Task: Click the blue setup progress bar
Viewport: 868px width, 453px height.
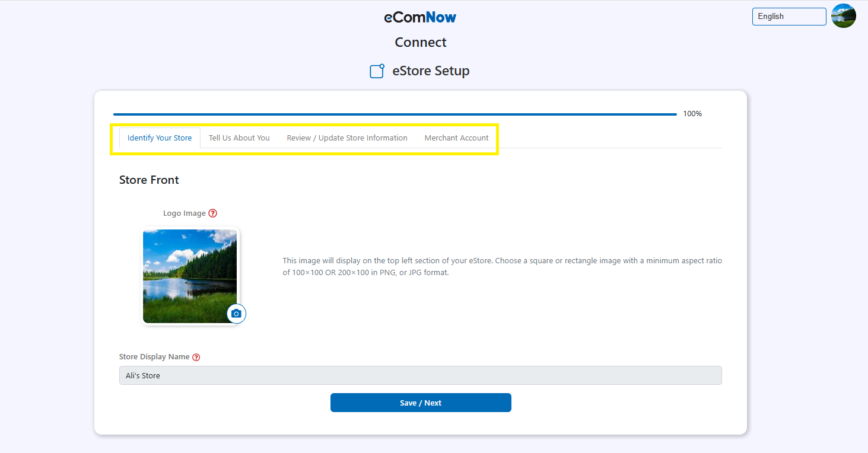Action: [x=395, y=114]
